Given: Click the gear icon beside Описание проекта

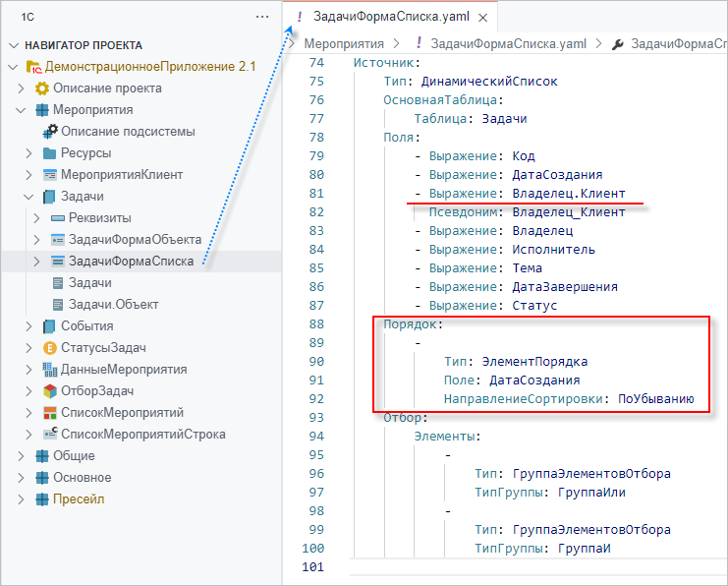Looking at the screenshot, I should tap(42, 88).
